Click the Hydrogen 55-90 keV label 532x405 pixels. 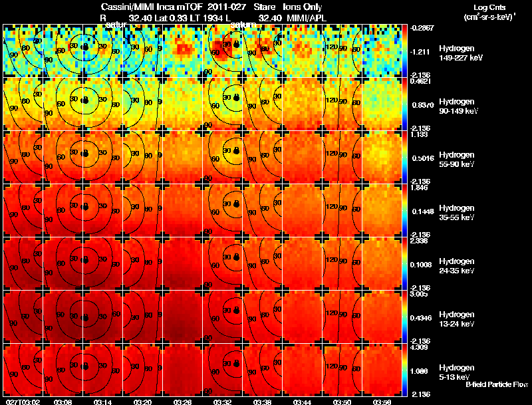pos(457,160)
